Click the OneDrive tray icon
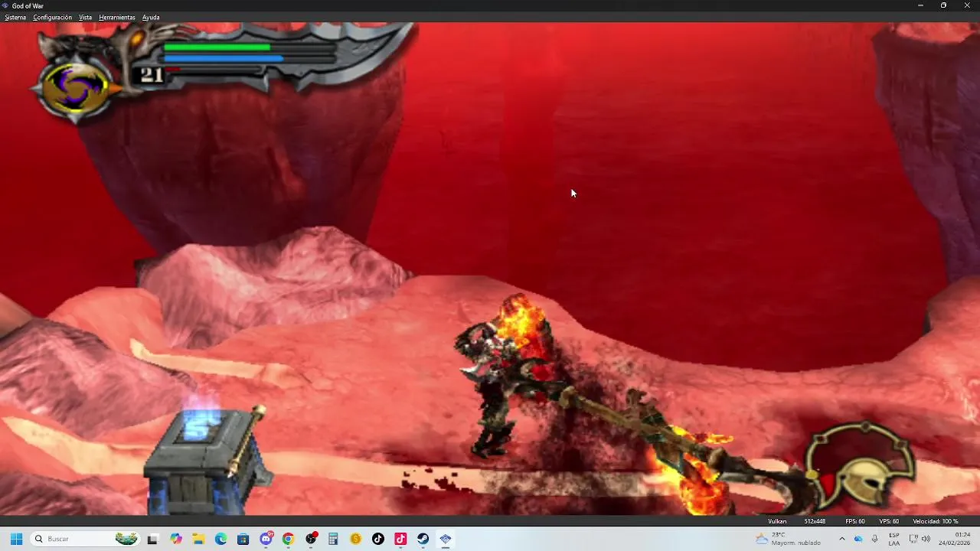This screenshot has height=551, width=980. click(x=858, y=539)
